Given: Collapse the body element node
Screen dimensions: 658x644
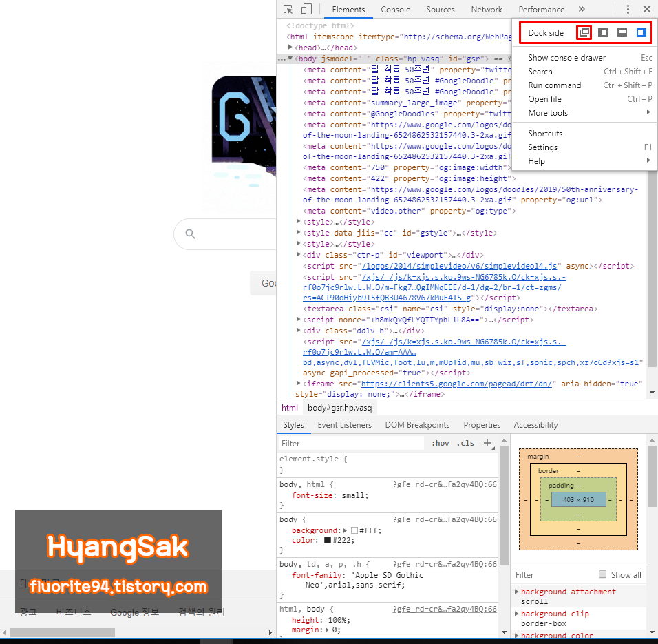Looking at the screenshot, I should tap(290, 59).
